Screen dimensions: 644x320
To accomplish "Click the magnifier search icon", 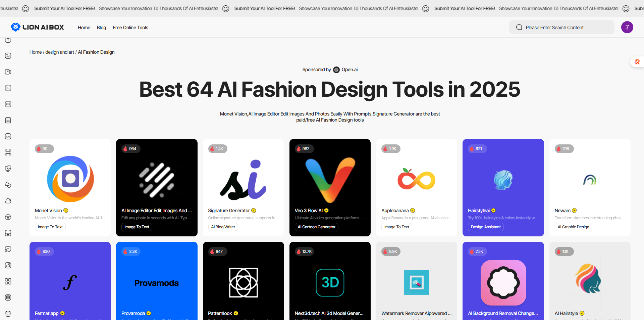I will pyautogui.click(x=519, y=27).
